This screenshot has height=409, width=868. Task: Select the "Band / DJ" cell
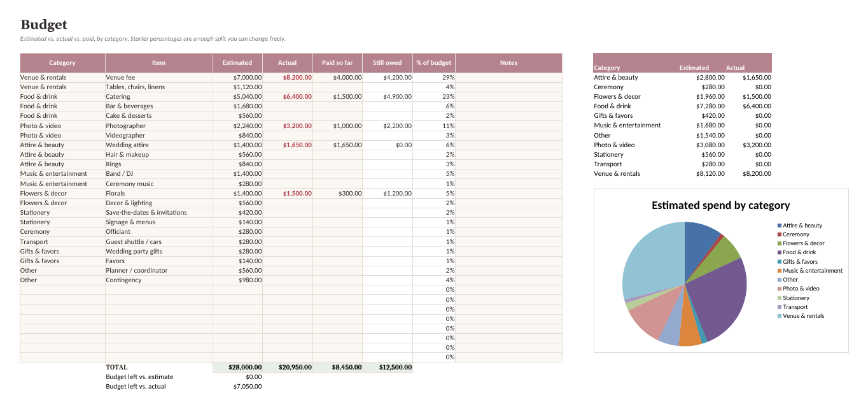pos(159,174)
